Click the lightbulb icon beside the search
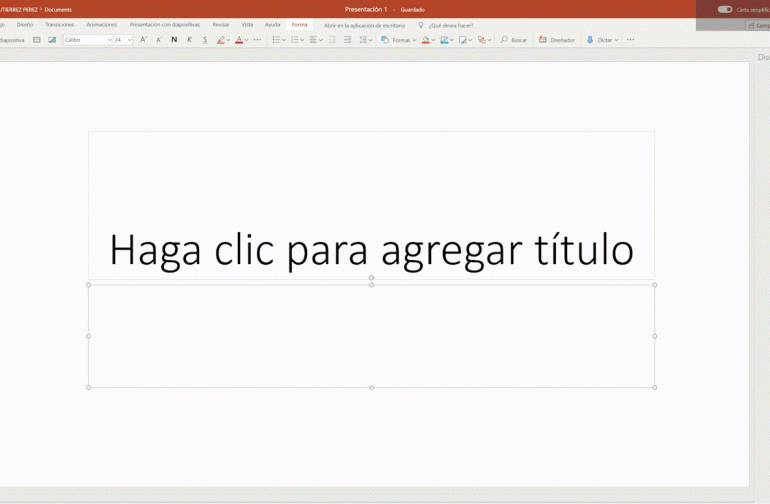This screenshot has width=770, height=504. pos(421,25)
